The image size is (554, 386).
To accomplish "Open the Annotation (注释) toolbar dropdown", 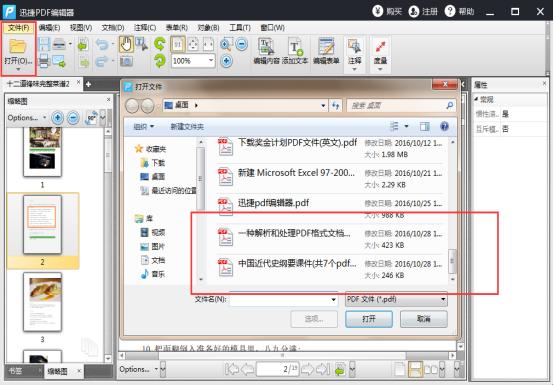I will (x=354, y=69).
